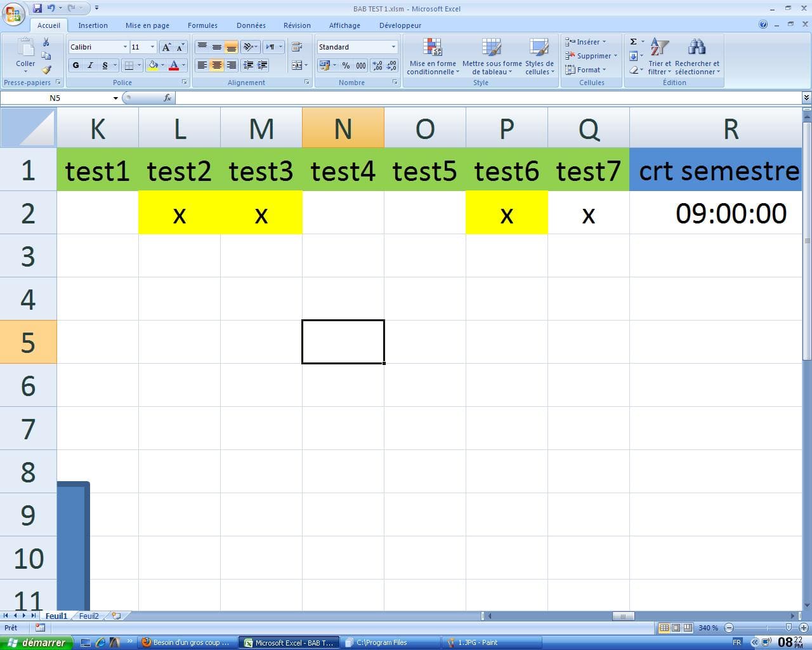Screen dimensions: 812x650
Task: Switch to the Mise en page tab
Action: [x=147, y=25]
